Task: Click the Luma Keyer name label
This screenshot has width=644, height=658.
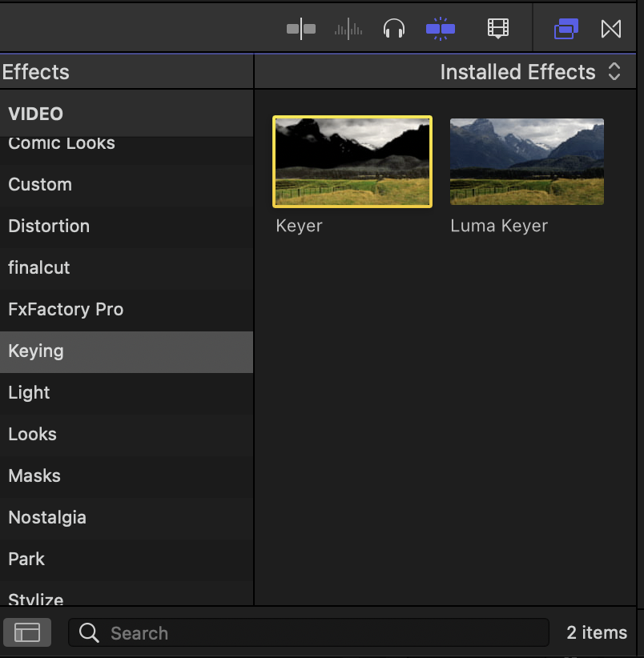Action: (499, 226)
